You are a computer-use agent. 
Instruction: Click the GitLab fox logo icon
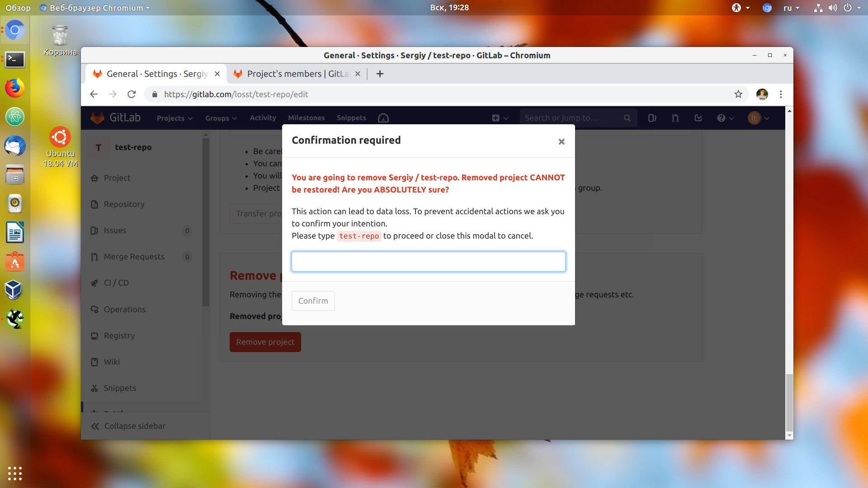pyautogui.click(x=97, y=117)
